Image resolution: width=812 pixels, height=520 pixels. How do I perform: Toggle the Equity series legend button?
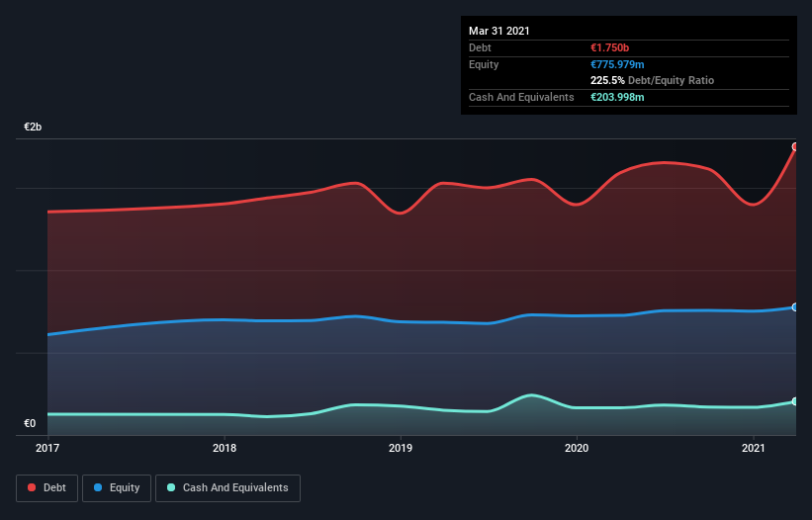(117, 488)
